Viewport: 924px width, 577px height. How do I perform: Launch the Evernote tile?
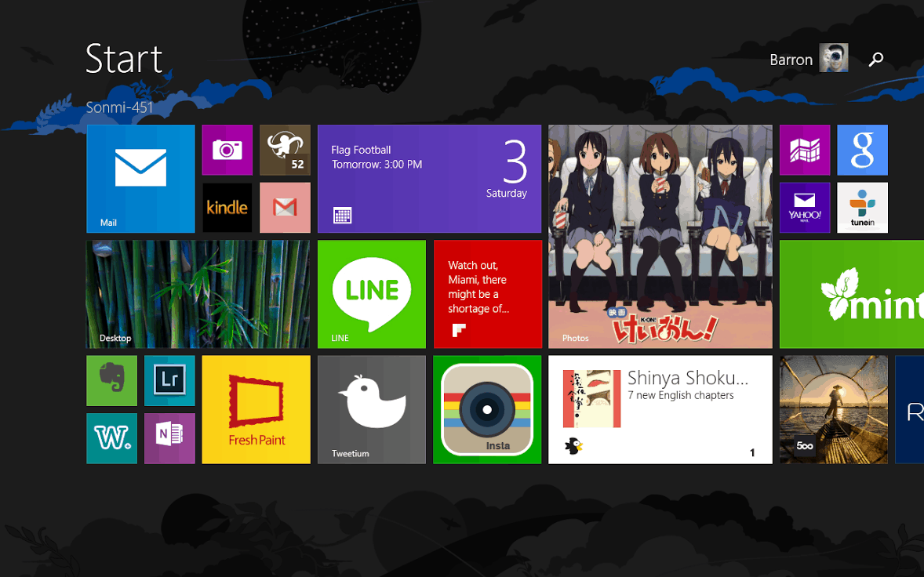click(x=111, y=380)
